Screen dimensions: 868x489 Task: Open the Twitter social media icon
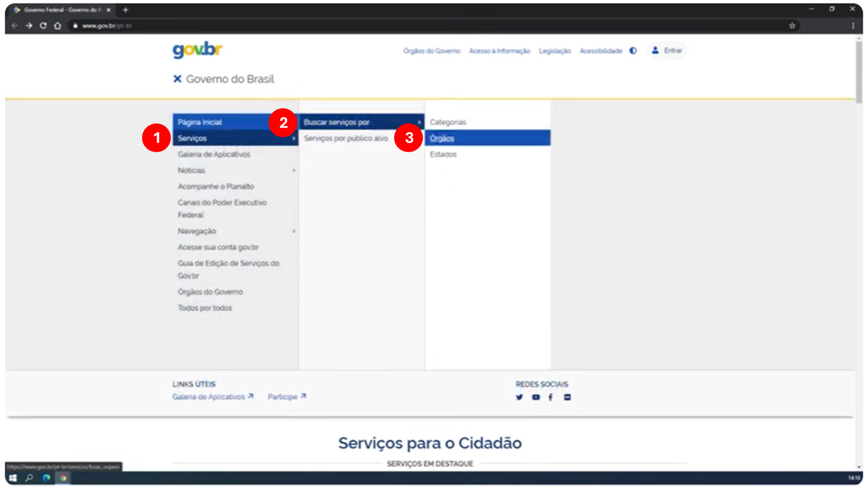(519, 397)
